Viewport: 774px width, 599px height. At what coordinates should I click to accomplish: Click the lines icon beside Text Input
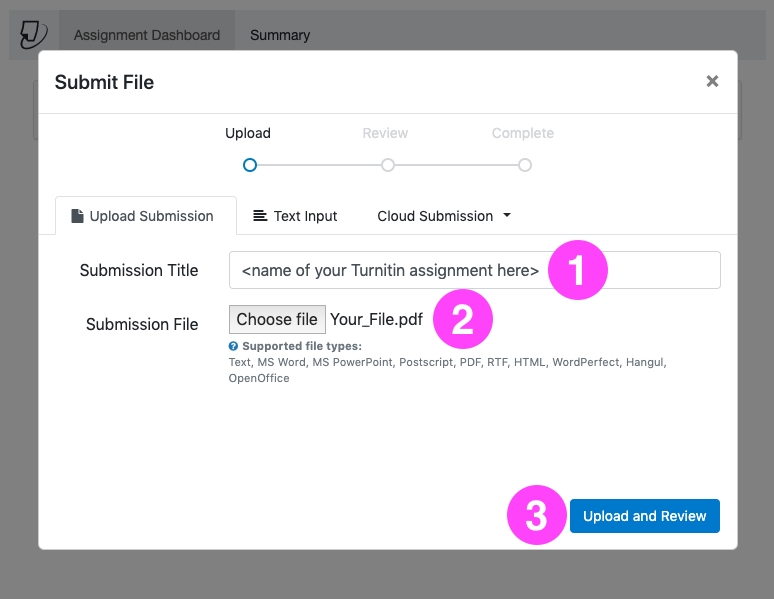click(x=260, y=216)
